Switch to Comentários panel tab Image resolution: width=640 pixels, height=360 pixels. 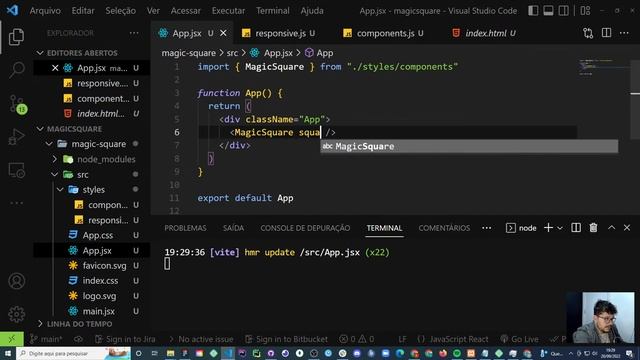click(444, 228)
